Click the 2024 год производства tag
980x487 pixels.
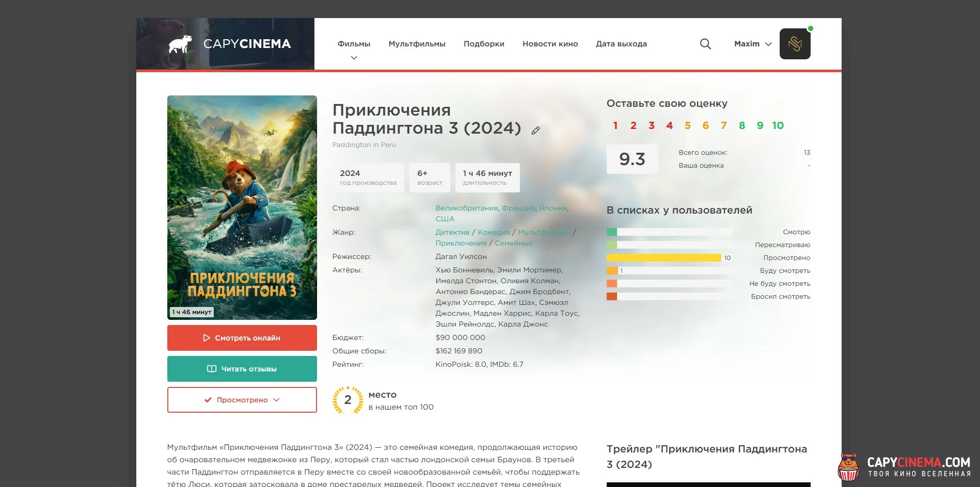pyautogui.click(x=368, y=177)
